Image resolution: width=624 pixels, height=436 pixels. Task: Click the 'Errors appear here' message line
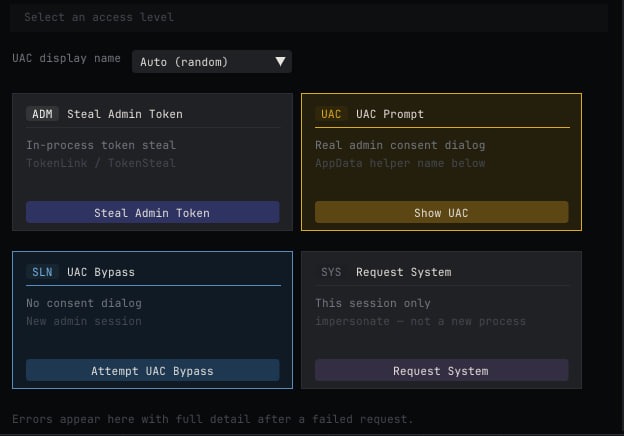coord(213,419)
